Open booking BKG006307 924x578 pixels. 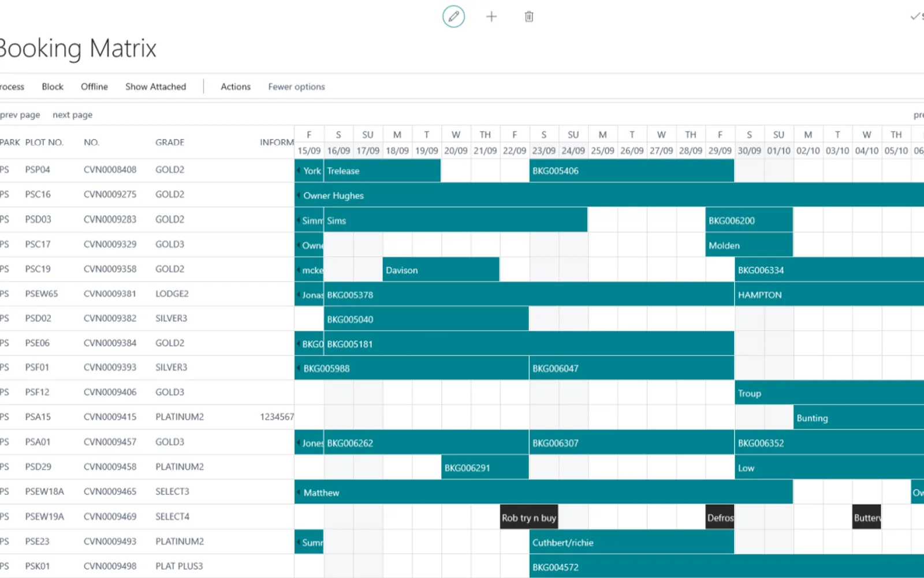coord(632,443)
